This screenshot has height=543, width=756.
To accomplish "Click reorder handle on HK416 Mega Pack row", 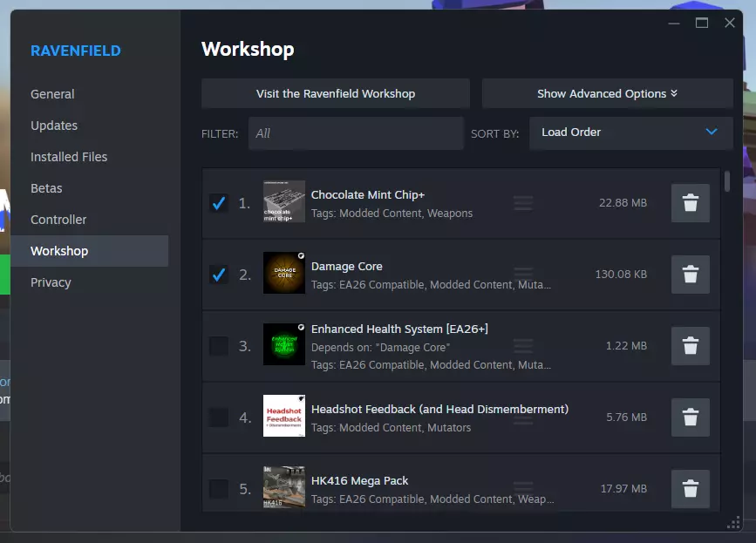I will tap(523, 489).
